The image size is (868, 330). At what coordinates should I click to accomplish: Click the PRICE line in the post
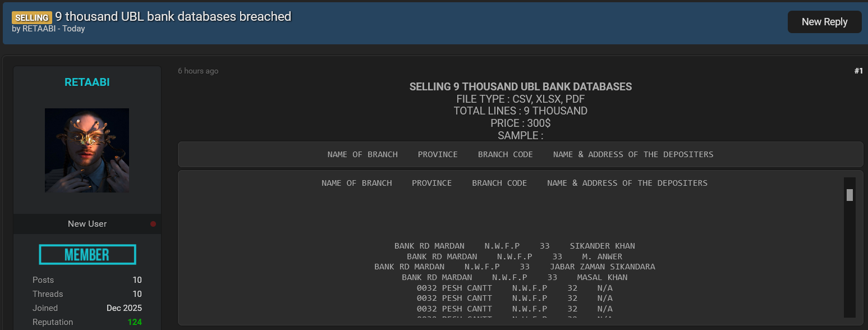pos(520,123)
